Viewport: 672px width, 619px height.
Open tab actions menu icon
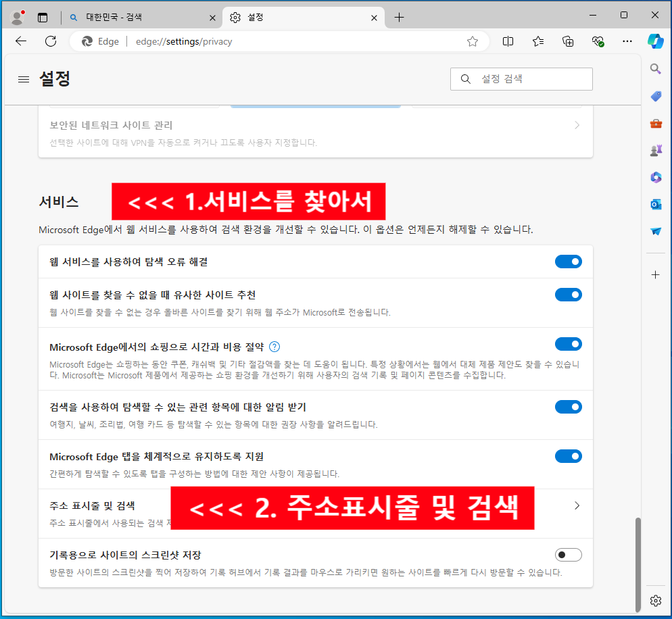(43, 18)
